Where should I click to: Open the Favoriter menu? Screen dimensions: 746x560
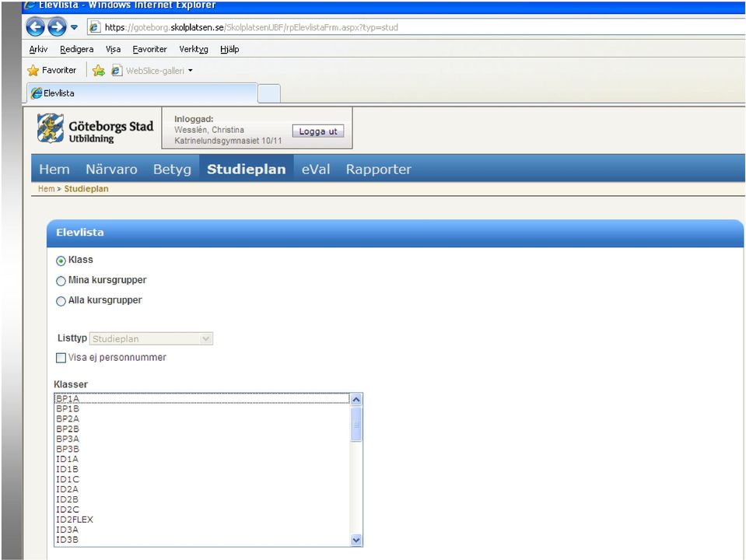tap(149, 49)
